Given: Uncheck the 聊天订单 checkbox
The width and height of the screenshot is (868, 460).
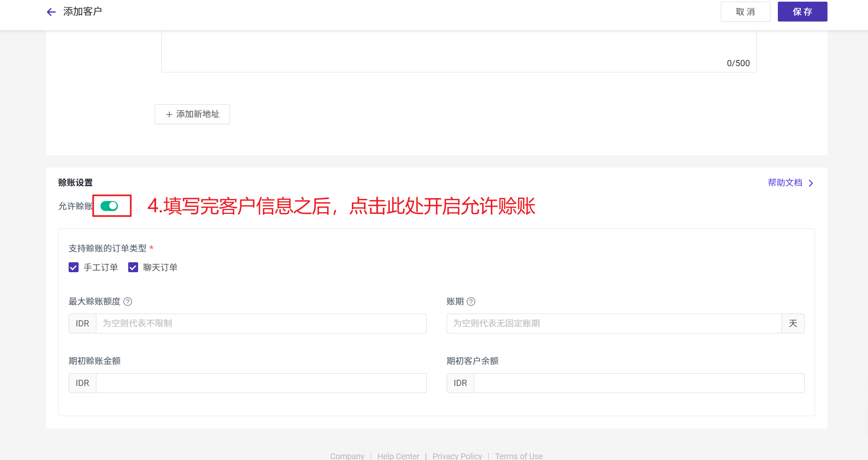Looking at the screenshot, I should (x=133, y=267).
